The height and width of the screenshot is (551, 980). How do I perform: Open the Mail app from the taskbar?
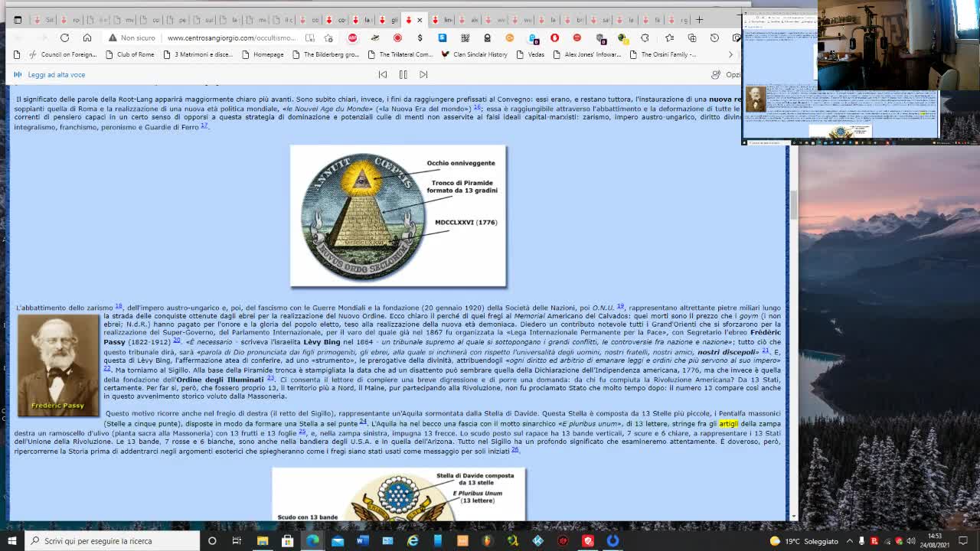tap(338, 541)
